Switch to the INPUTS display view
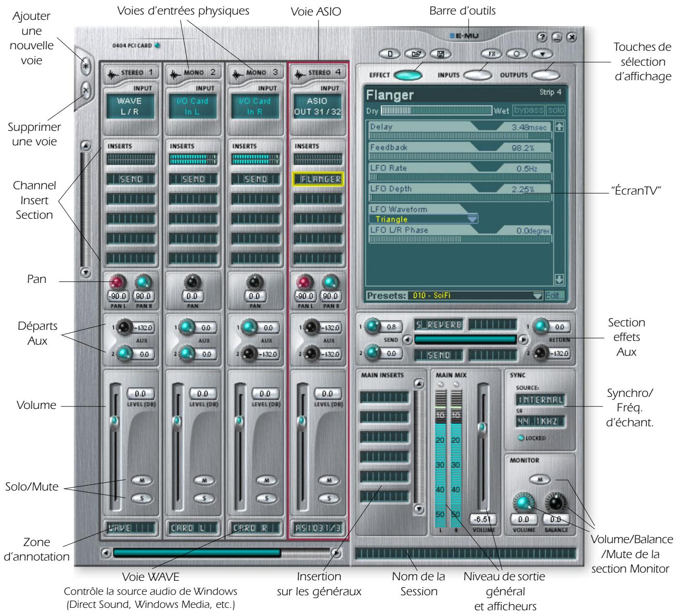Screen dimensions: 676x616 (x=478, y=75)
